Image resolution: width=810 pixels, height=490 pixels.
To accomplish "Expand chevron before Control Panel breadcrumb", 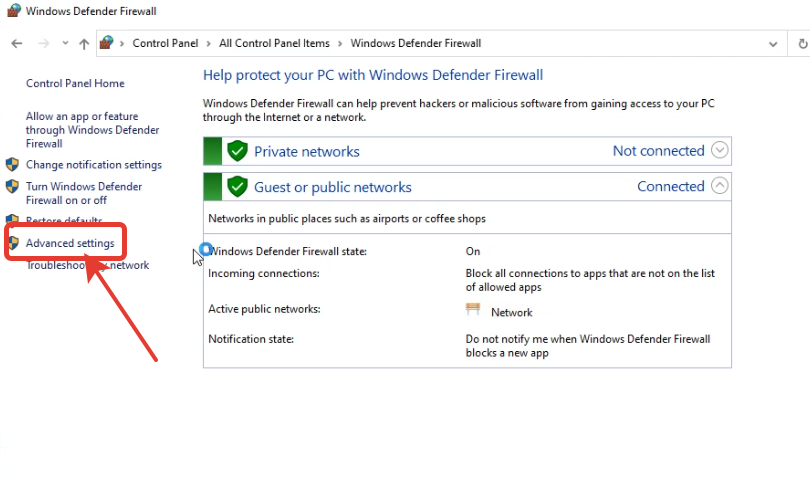I will click(122, 44).
